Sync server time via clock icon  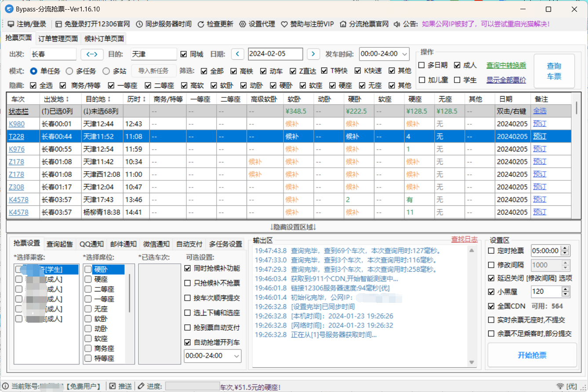139,24
